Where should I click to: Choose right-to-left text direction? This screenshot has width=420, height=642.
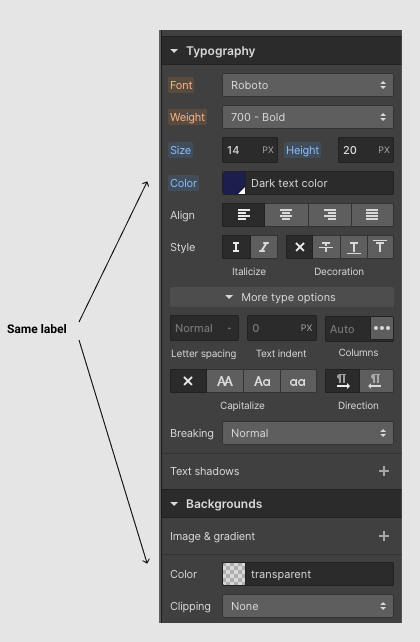tap(376, 381)
